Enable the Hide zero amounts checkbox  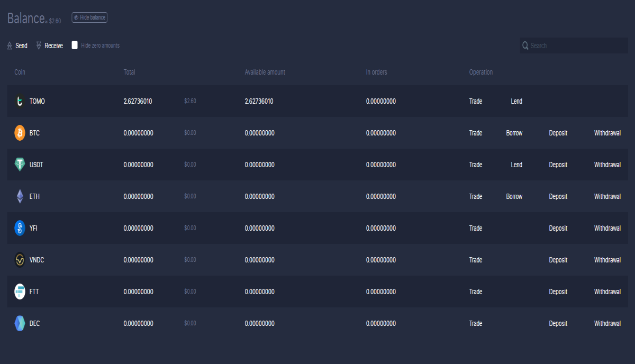[75, 45]
